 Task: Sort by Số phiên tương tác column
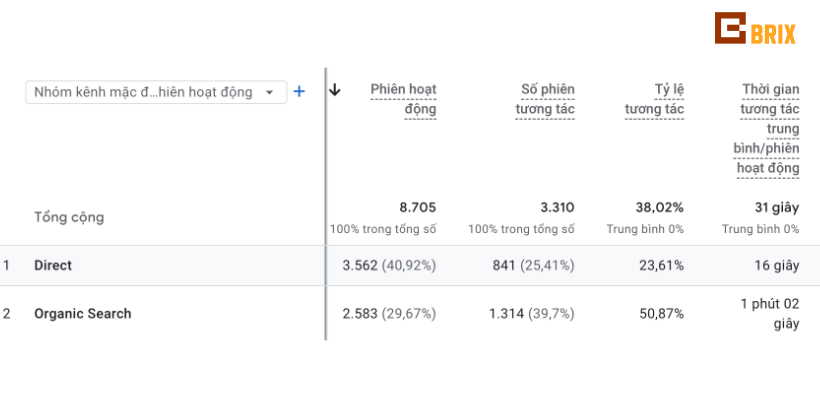click(545, 99)
